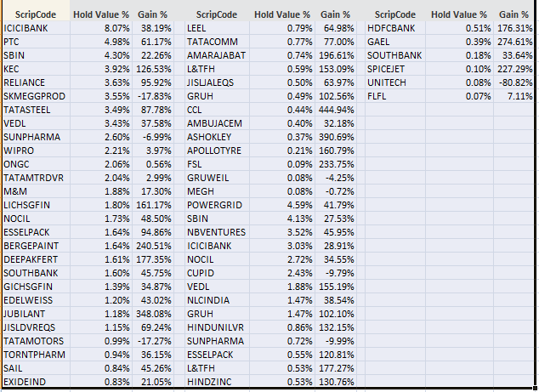
Task: Click the JUBILANT gain value 348.08%
Action: coord(153,313)
